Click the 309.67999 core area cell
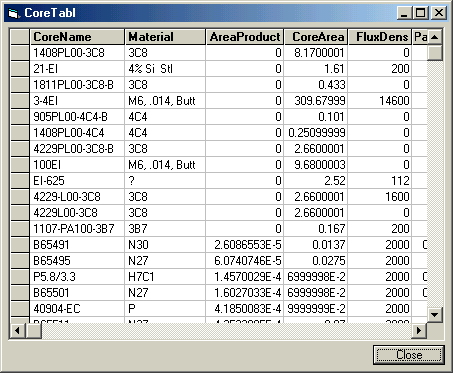Viewport: 453px width, 373px height. click(316, 101)
